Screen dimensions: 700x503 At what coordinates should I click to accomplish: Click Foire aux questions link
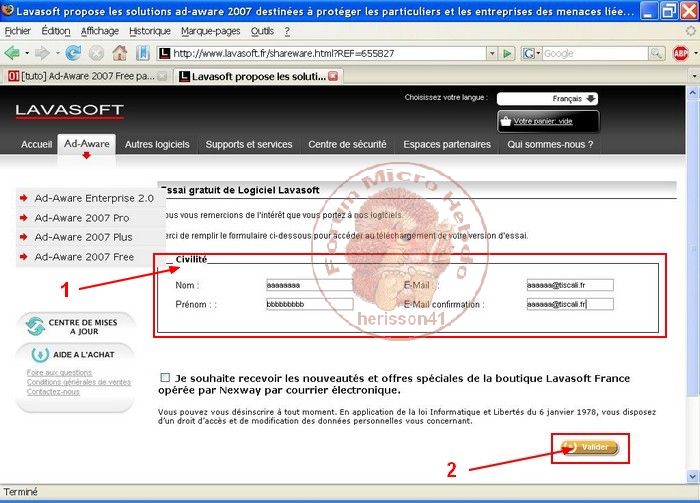pos(59,372)
